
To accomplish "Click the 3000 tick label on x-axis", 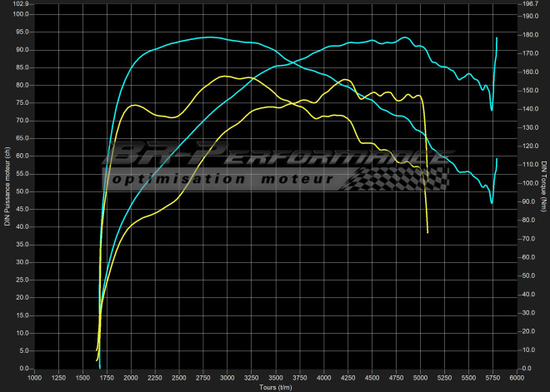I will tap(227, 378).
